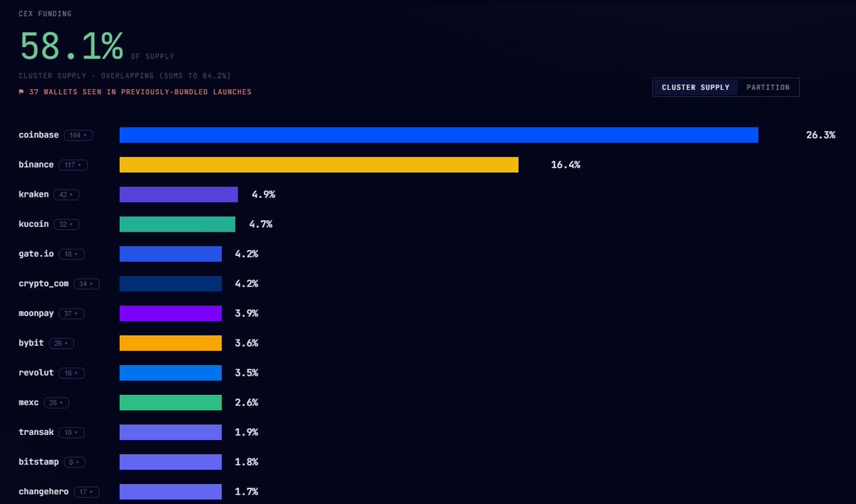Expand the crypto_com 34 wallets badge

[86, 284]
